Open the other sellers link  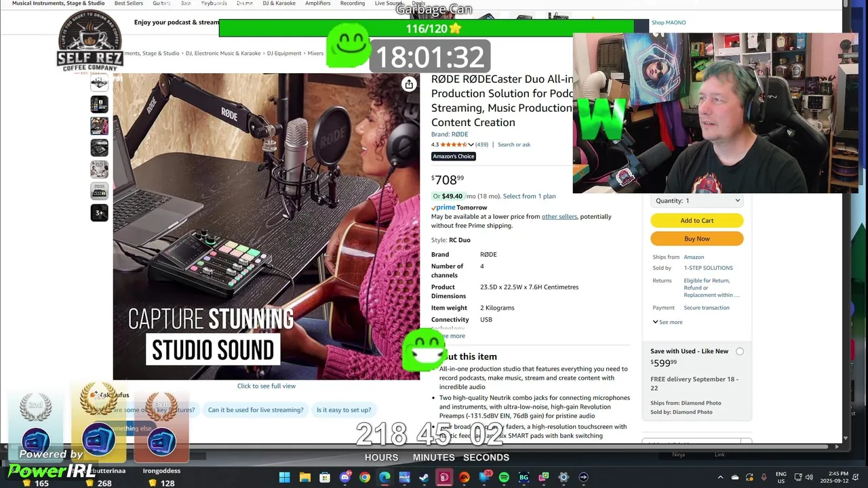click(559, 217)
